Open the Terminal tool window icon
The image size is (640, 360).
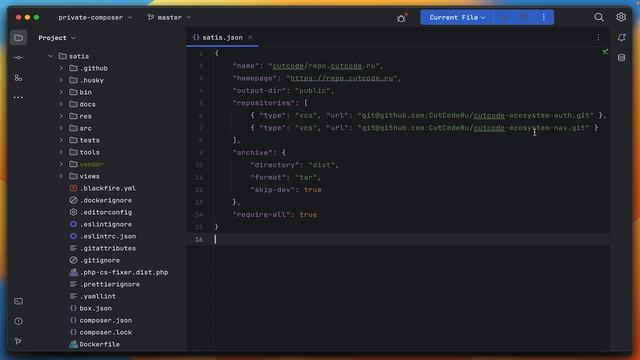coord(18,301)
